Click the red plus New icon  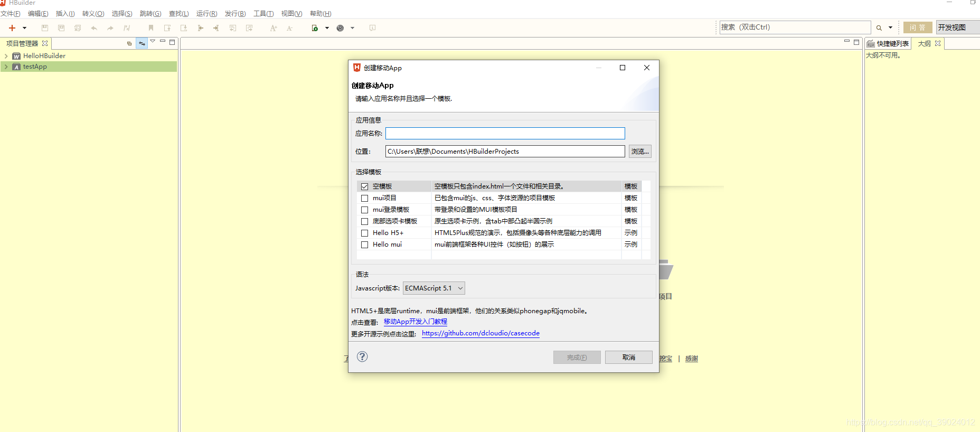[12, 28]
